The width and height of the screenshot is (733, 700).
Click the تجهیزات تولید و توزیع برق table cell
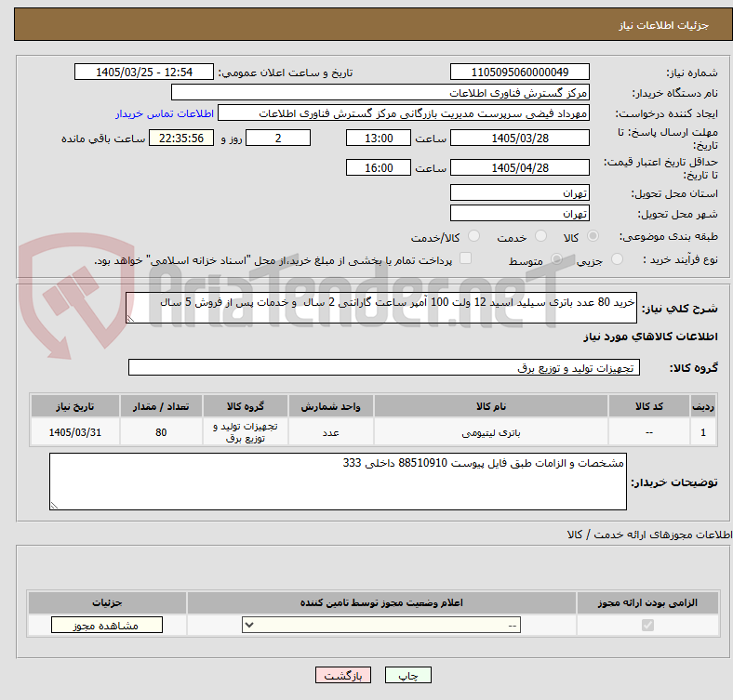246,432
